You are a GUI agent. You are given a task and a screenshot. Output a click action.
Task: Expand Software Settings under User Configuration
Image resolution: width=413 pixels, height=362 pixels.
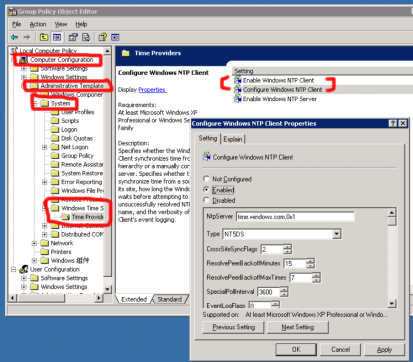click(x=24, y=278)
